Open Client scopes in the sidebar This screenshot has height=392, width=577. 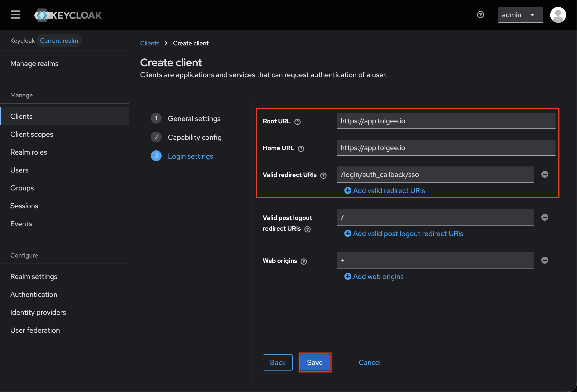pos(32,134)
